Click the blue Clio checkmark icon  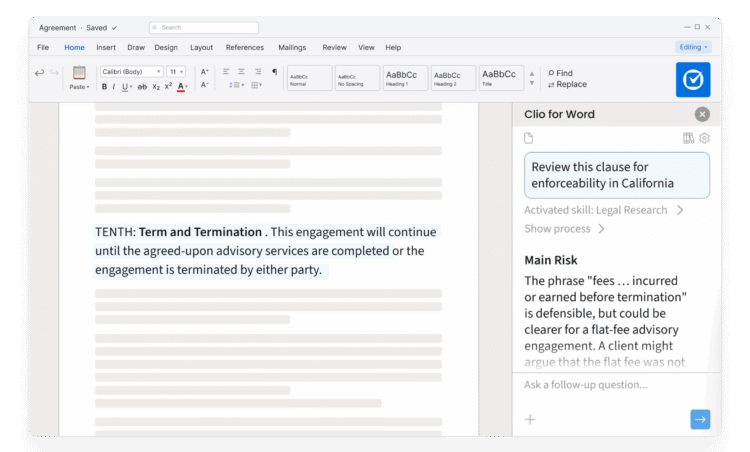tap(693, 79)
